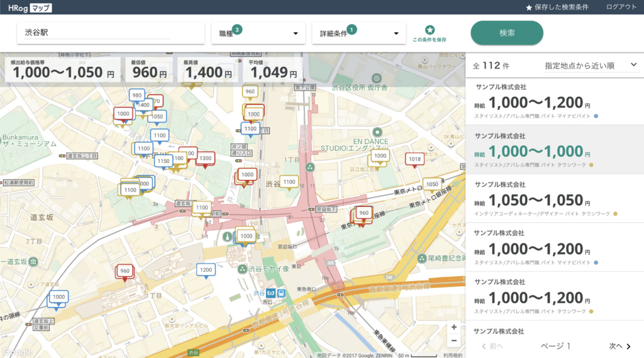The image size is (644, 358).
Task: Click the 渋谷駅 location search field
Action: point(111,33)
